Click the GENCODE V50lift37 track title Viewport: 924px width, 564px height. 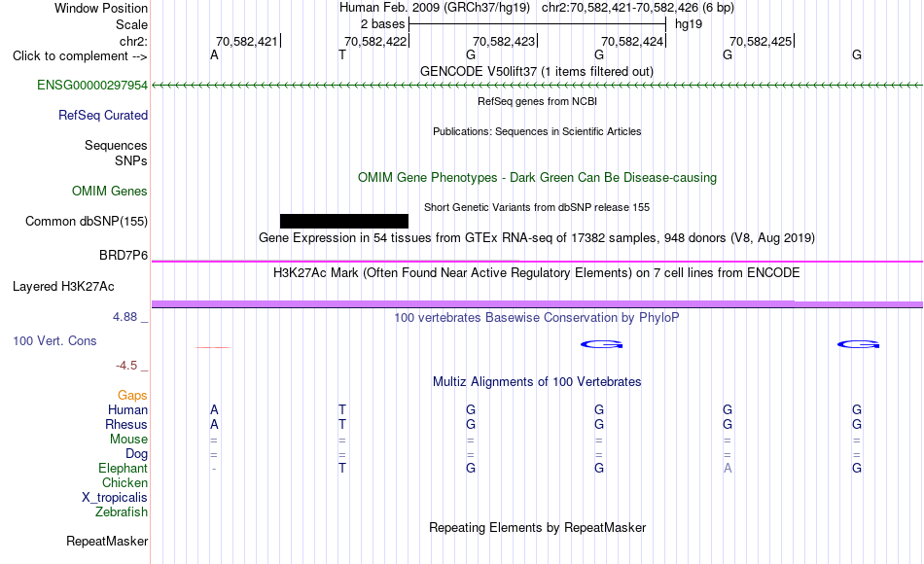tap(536, 71)
